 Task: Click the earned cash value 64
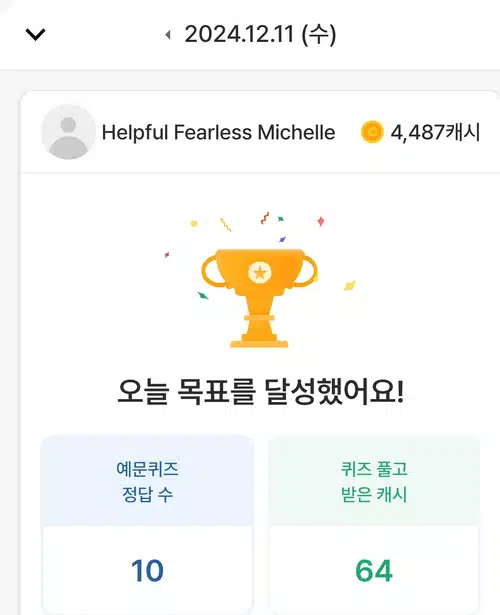374,570
